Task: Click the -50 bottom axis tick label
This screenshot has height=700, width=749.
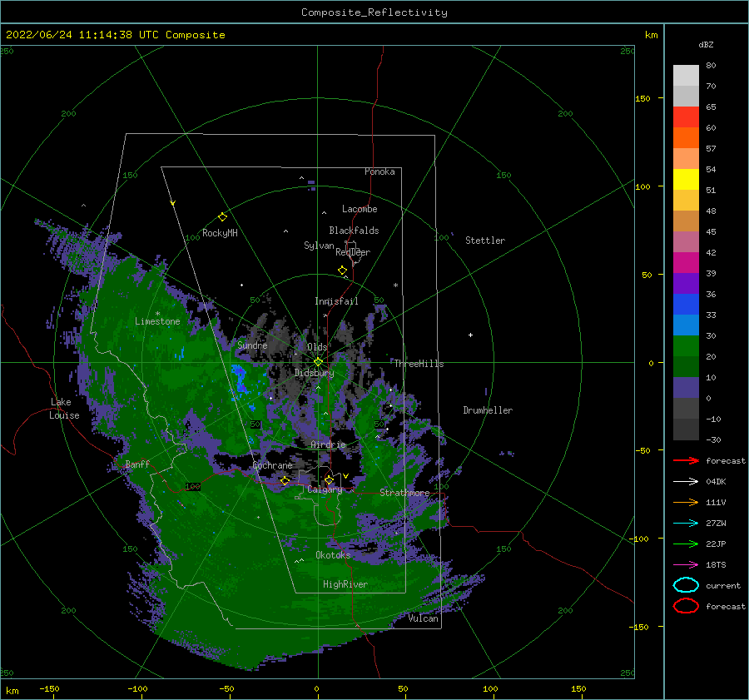Action: [226, 688]
